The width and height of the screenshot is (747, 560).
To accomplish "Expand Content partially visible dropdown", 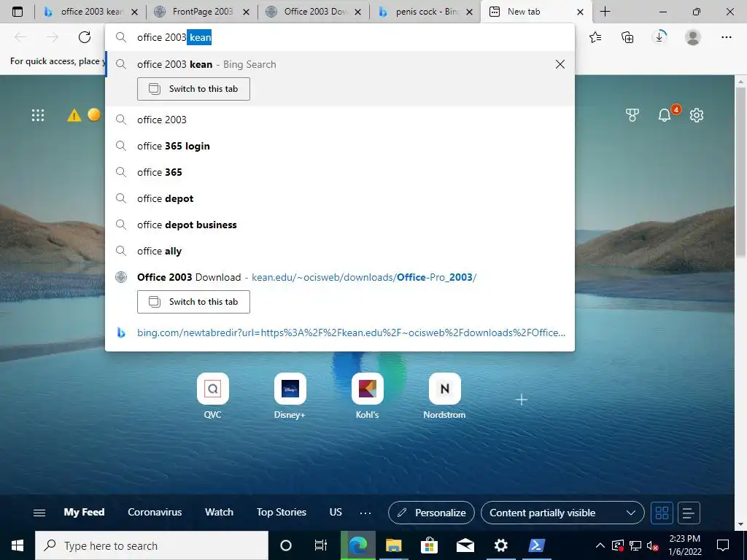I will click(x=562, y=513).
